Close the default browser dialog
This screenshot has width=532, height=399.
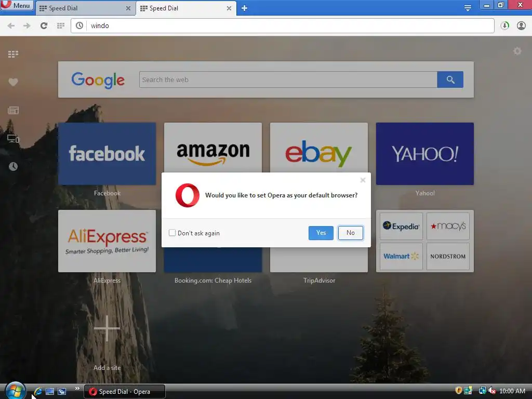pyautogui.click(x=363, y=180)
